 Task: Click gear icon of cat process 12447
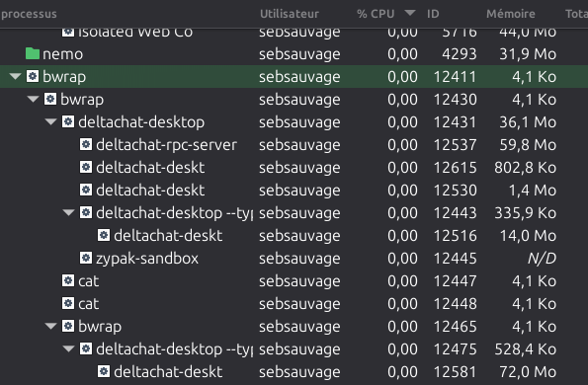tap(68, 281)
